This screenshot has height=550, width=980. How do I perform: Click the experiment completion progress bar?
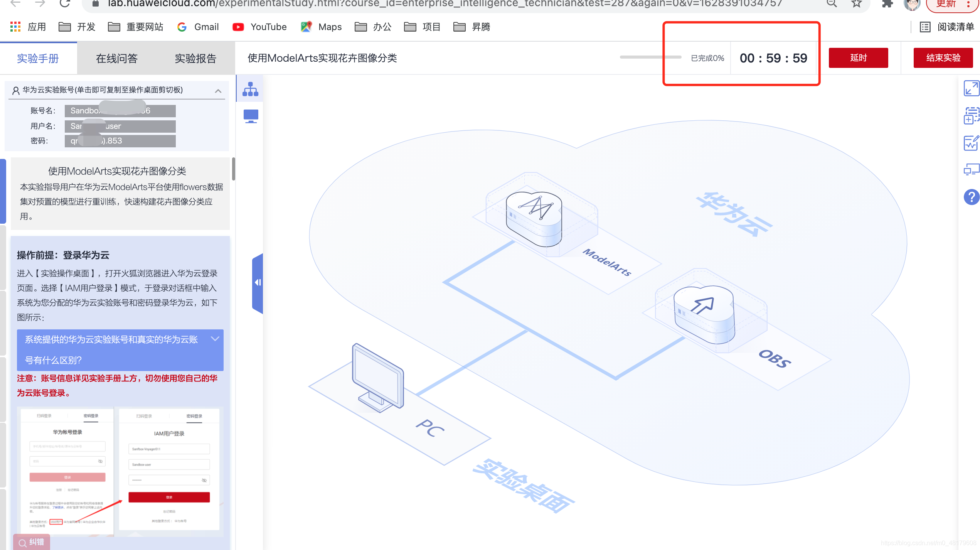coord(651,57)
